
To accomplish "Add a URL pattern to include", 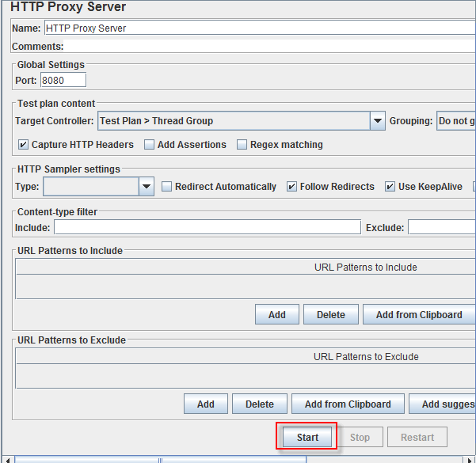I will tap(276, 314).
